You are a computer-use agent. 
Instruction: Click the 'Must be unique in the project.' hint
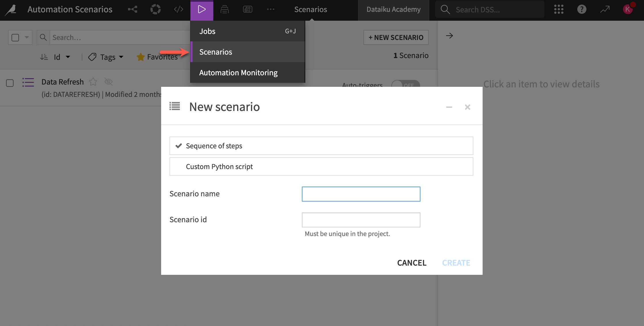coord(347,234)
